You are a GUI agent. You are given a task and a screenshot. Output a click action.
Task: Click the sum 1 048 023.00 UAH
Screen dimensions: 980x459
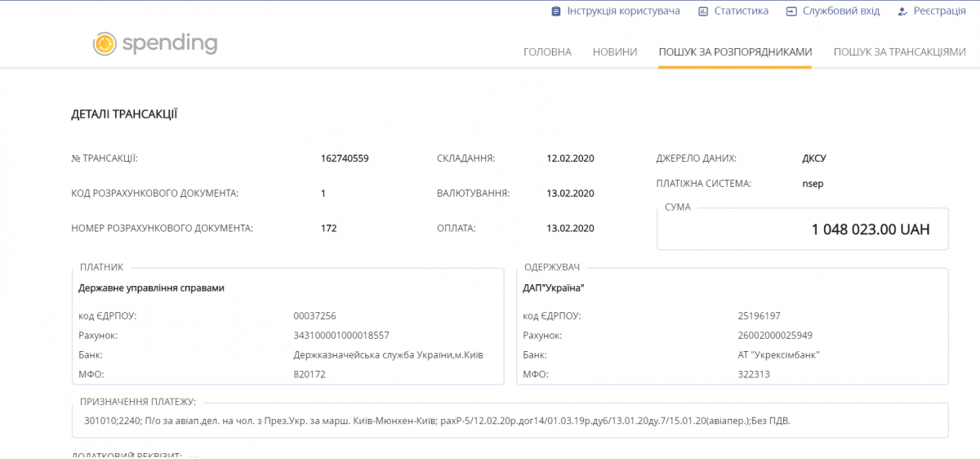pyautogui.click(x=871, y=230)
